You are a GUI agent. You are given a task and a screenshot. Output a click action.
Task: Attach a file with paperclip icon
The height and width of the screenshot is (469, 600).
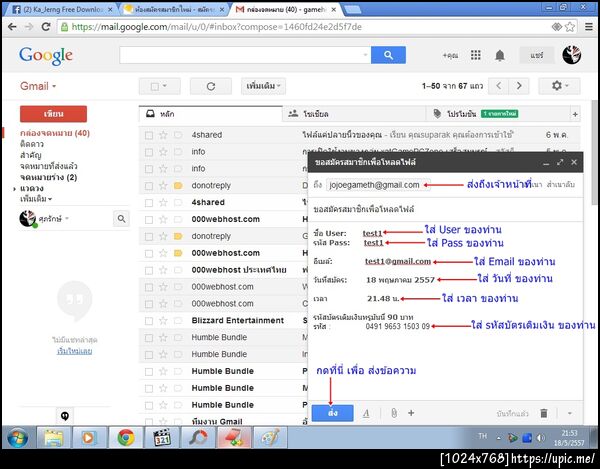coord(394,413)
